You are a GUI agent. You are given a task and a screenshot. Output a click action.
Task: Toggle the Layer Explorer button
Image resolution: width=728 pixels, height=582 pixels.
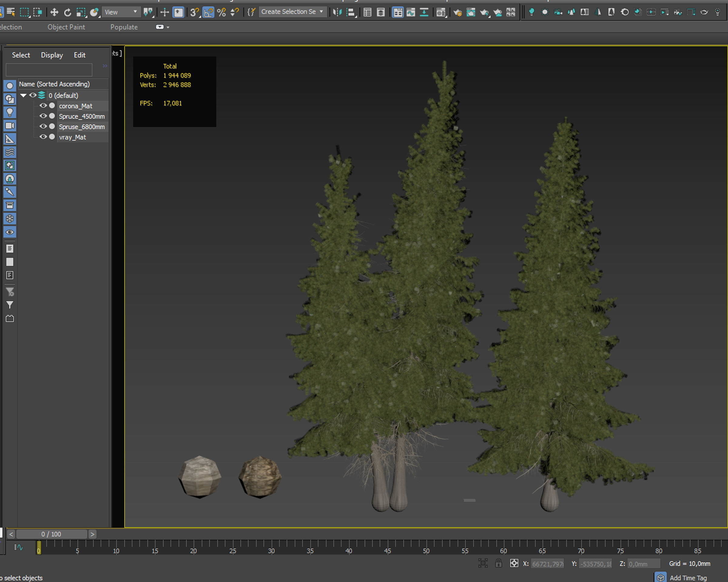tap(381, 12)
